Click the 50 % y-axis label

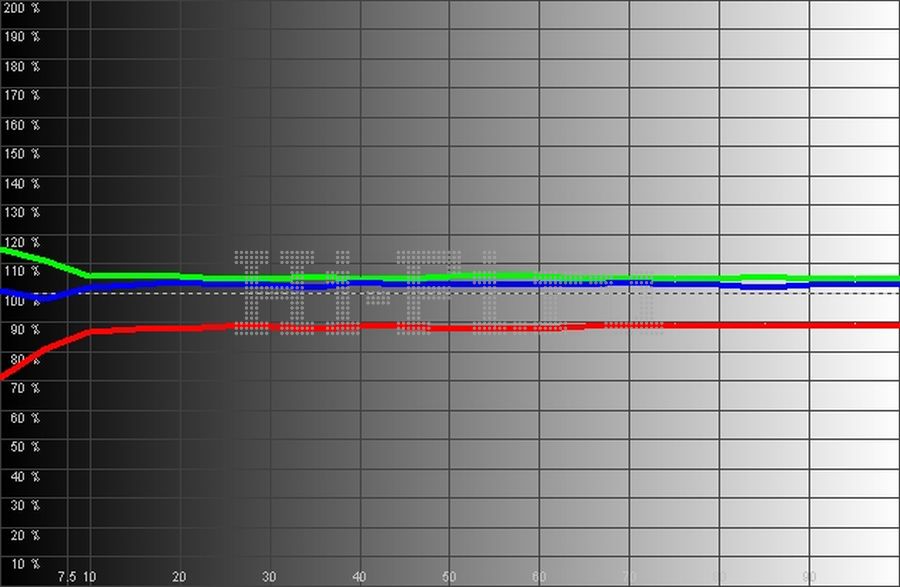click(23, 447)
